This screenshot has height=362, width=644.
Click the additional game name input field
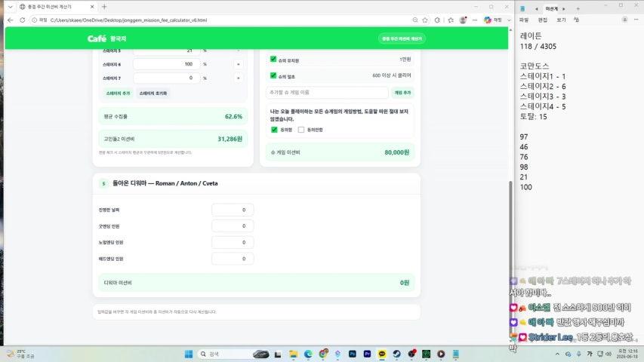tap(327, 92)
